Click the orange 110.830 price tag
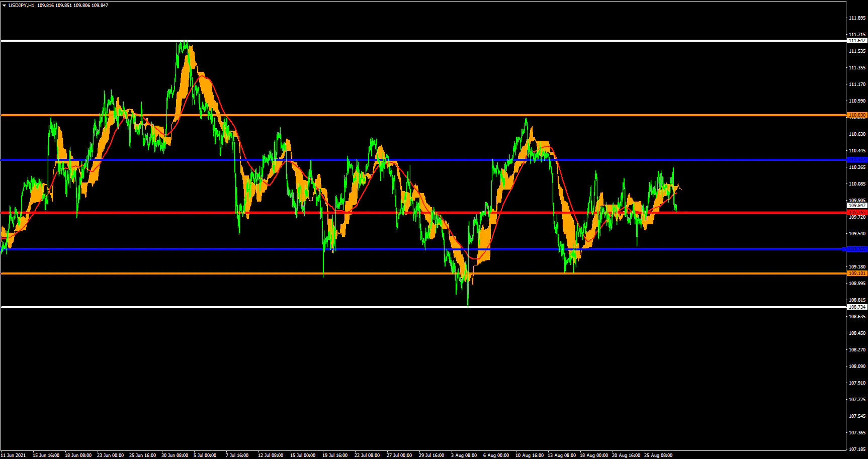Viewport: 868px width, 459px height. pos(857,115)
